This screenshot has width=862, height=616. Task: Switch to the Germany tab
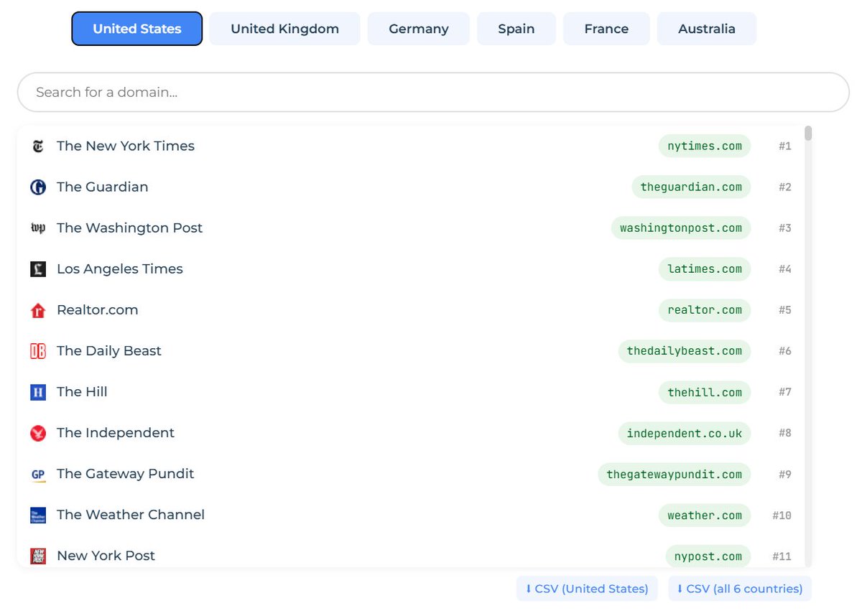coord(419,29)
